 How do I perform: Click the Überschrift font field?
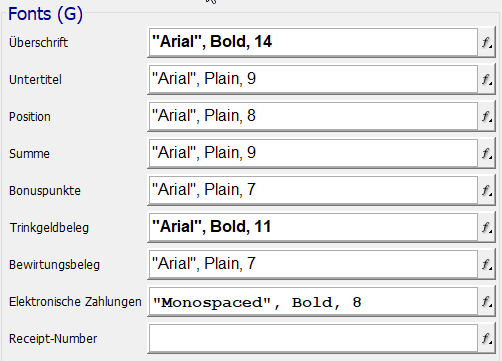pos(313,42)
